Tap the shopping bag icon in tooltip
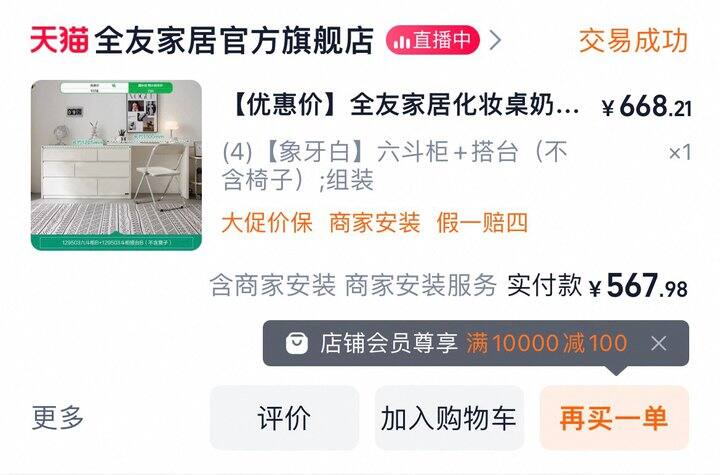The image size is (720, 475). tap(297, 343)
